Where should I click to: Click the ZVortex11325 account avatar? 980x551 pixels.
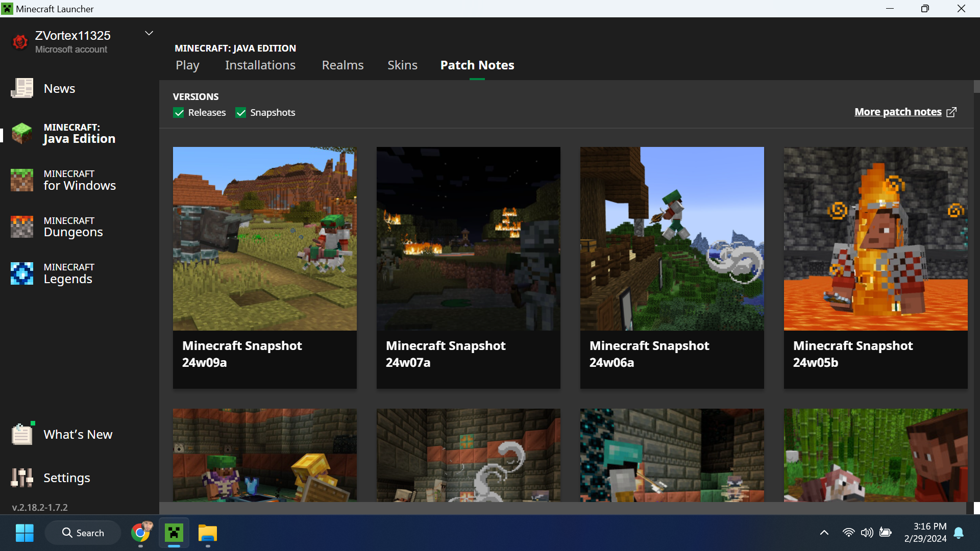click(20, 42)
